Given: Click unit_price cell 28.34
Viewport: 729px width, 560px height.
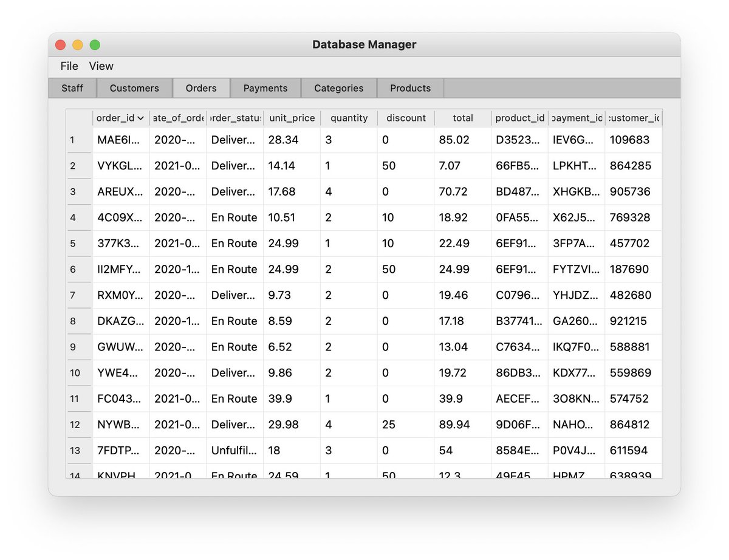Looking at the screenshot, I should pyautogui.click(x=292, y=140).
